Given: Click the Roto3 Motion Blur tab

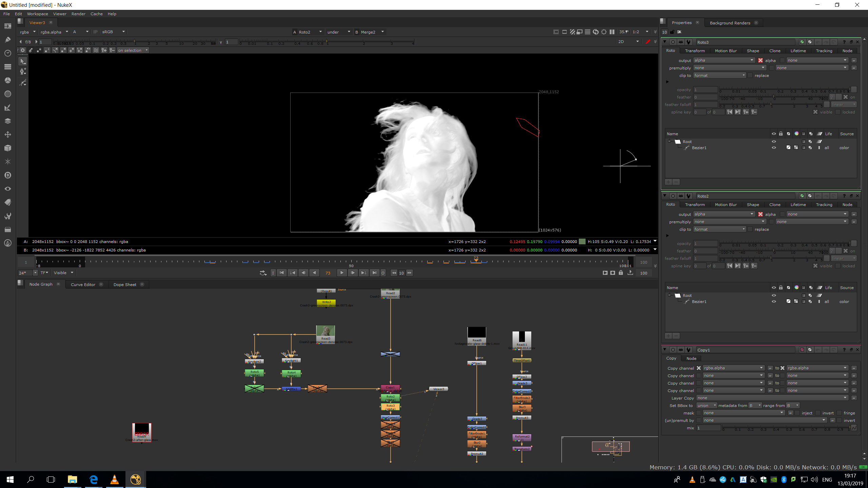Looking at the screenshot, I should point(726,51).
